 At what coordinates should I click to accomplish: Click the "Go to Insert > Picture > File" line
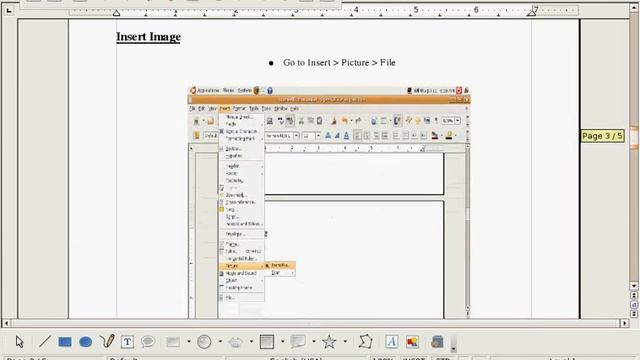tap(339, 62)
